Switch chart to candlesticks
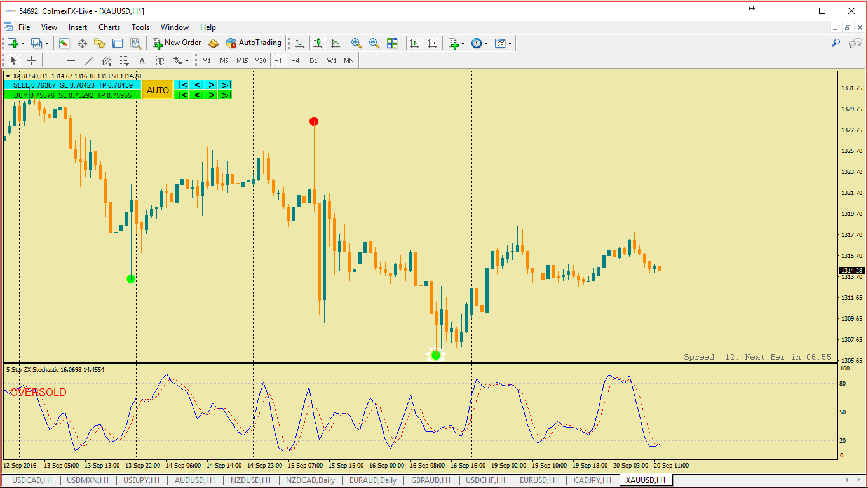The image size is (868, 488). tap(318, 43)
